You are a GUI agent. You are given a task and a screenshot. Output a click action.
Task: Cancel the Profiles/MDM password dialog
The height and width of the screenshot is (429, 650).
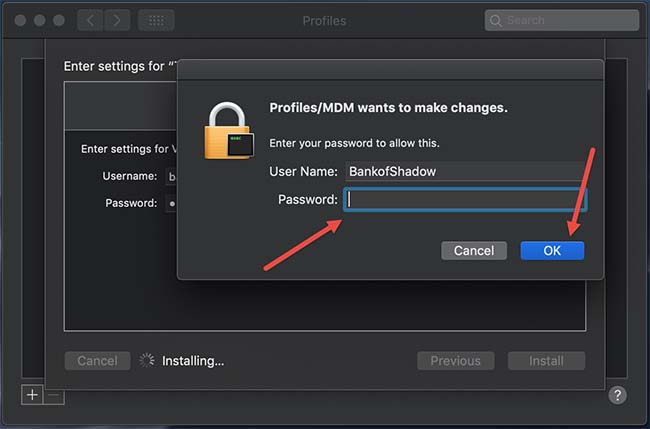474,251
